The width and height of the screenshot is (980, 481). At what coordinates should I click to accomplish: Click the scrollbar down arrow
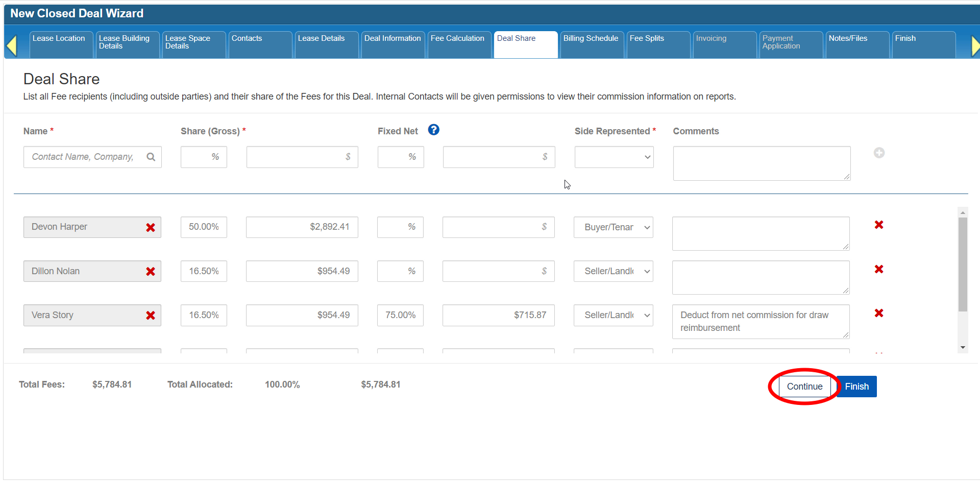[963, 348]
